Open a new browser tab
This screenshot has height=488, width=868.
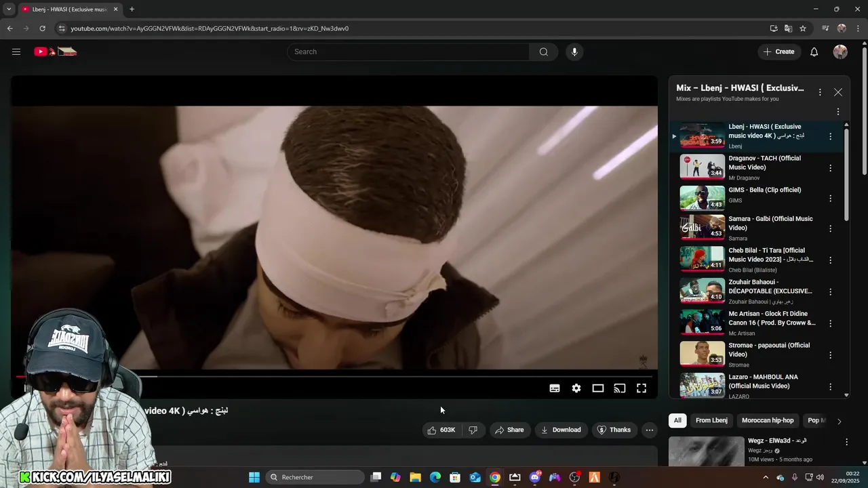(x=132, y=9)
